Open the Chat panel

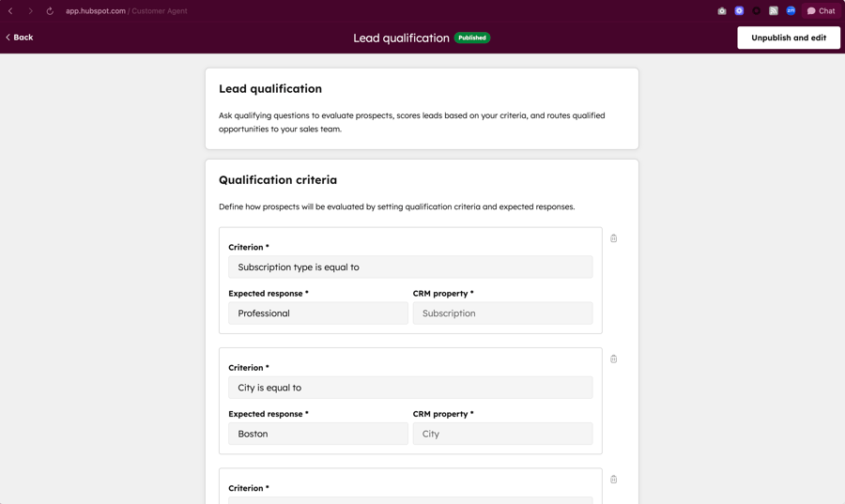point(821,11)
